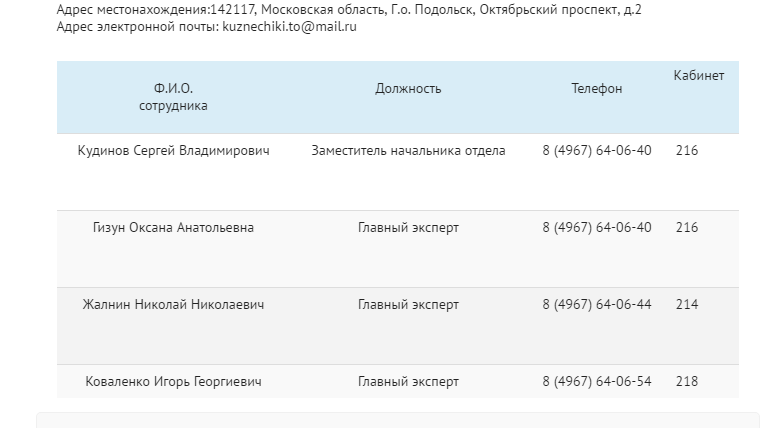This screenshot has width=772, height=428.
Task: Click Главный эксперт in Гизун's row
Action: (x=408, y=228)
